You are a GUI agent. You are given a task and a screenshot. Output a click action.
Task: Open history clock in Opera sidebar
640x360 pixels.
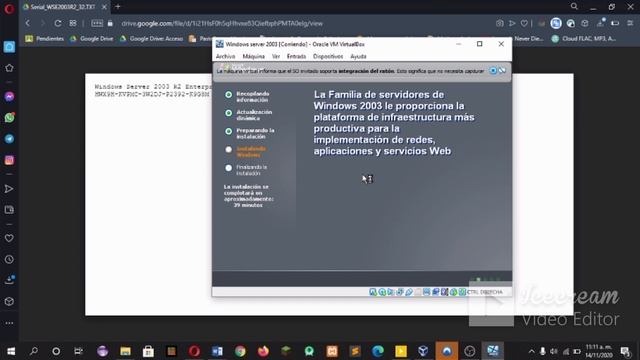tap(9, 260)
